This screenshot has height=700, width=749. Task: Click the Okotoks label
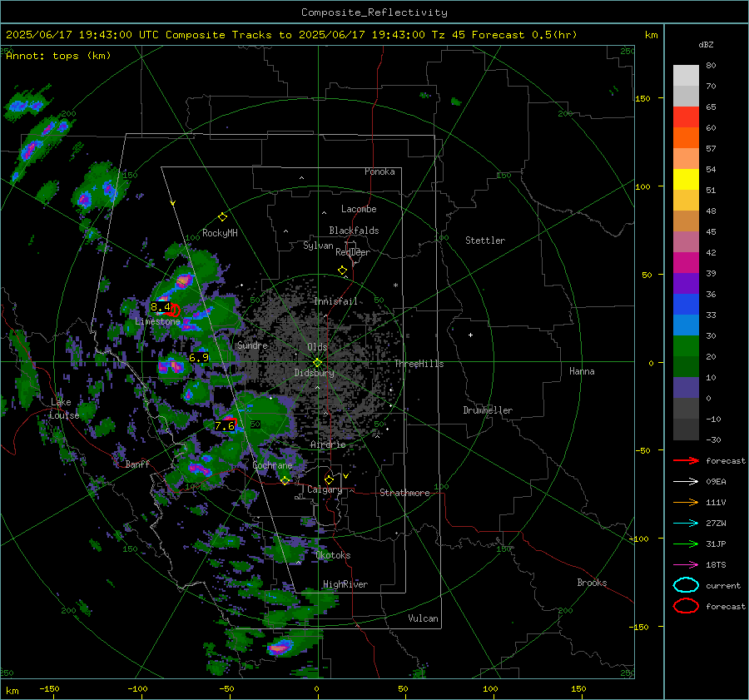point(333,555)
